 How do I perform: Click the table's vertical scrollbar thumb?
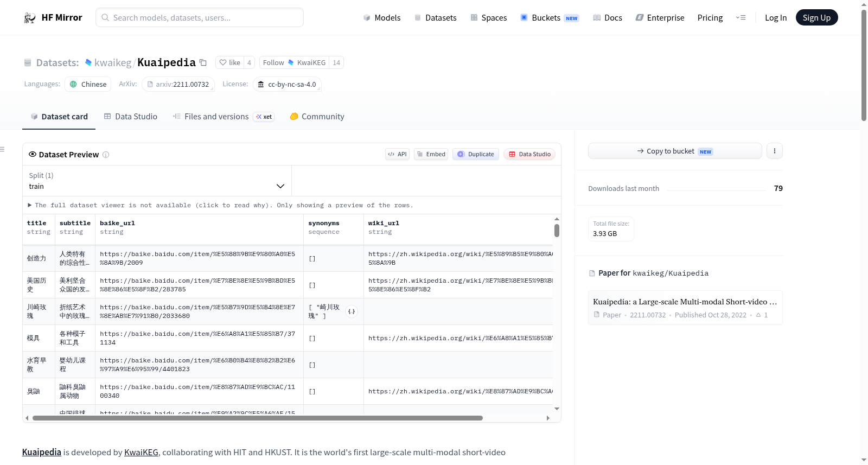click(557, 231)
